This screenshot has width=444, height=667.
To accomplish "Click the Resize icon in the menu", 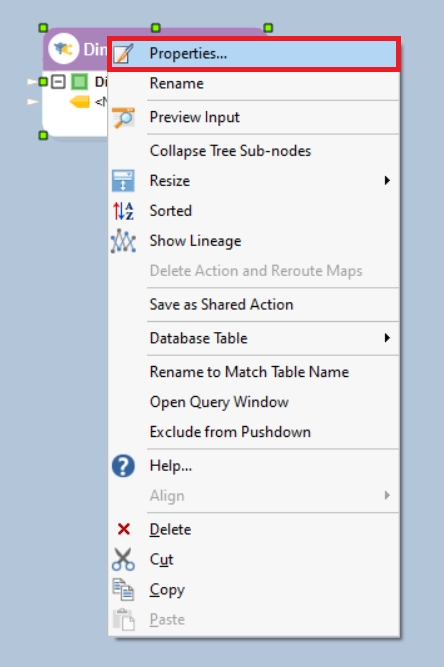I will coord(123,181).
